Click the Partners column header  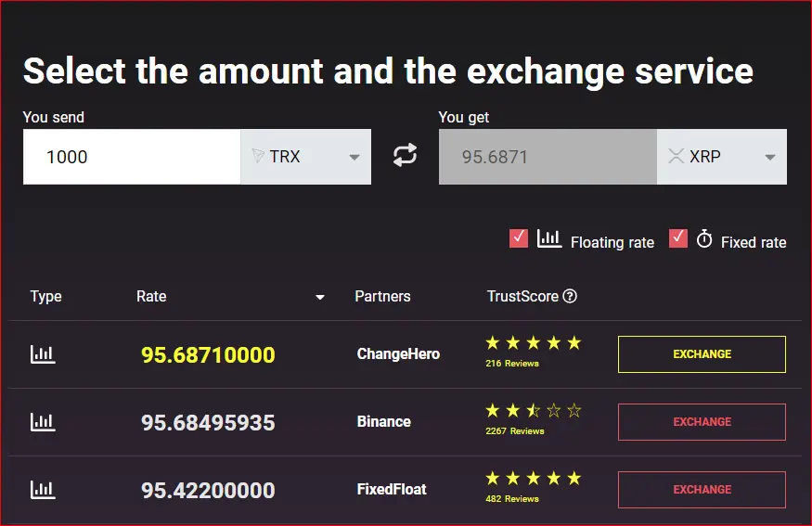[x=382, y=296]
